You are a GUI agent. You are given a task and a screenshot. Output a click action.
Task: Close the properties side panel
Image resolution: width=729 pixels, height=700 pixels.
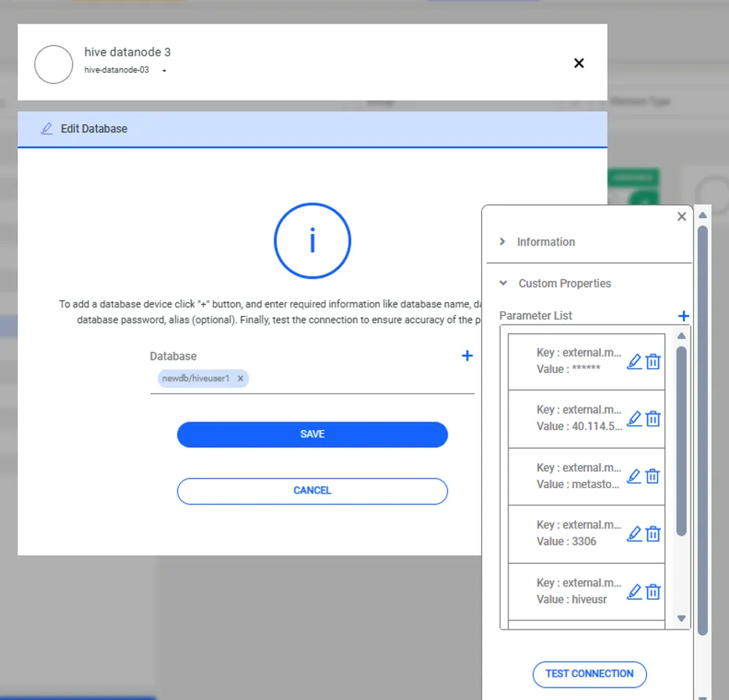[681, 217]
